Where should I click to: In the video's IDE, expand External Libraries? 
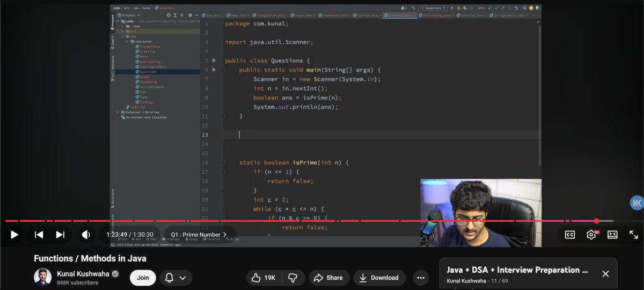[x=118, y=112]
